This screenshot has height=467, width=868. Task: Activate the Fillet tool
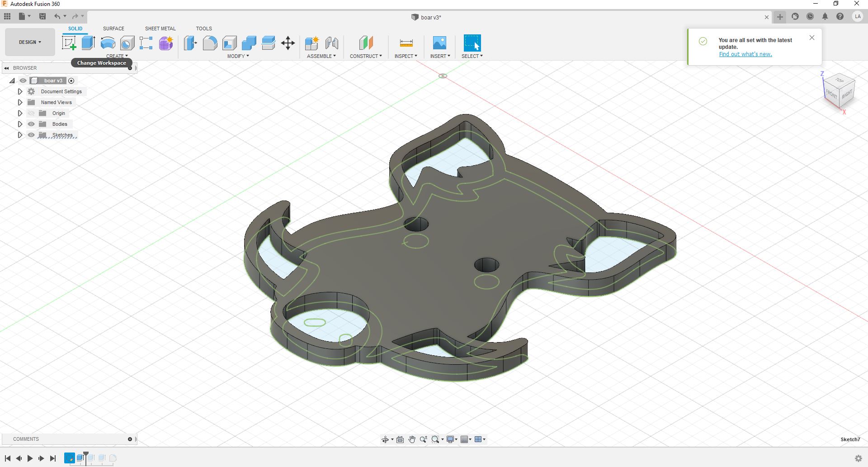click(210, 43)
